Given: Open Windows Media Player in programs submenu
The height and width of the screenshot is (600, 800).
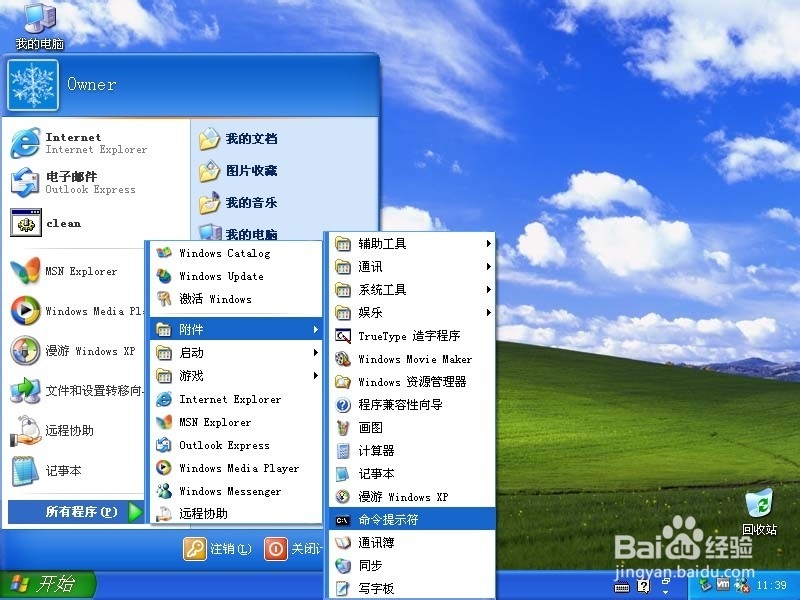Looking at the screenshot, I should pos(236,468).
